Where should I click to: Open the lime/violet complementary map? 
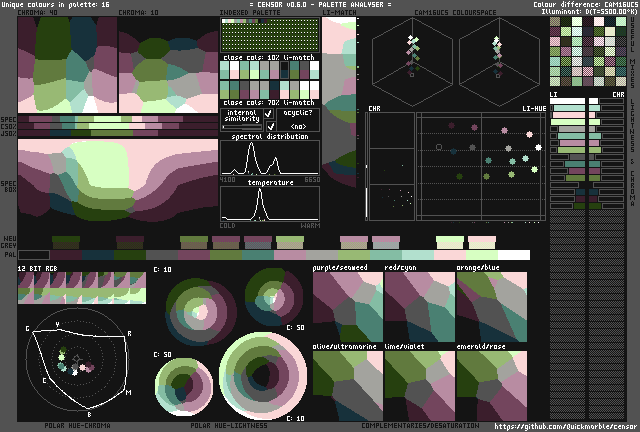(x=420, y=386)
